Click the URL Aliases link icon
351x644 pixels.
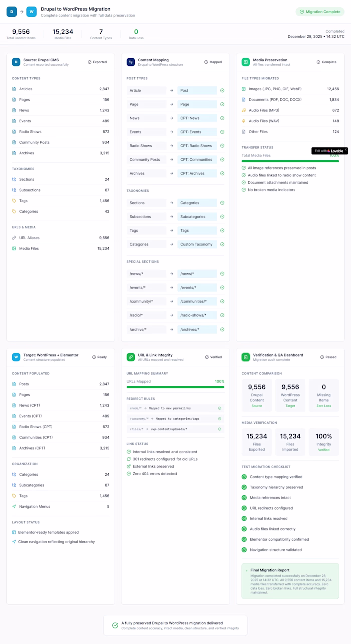[x=14, y=238]
